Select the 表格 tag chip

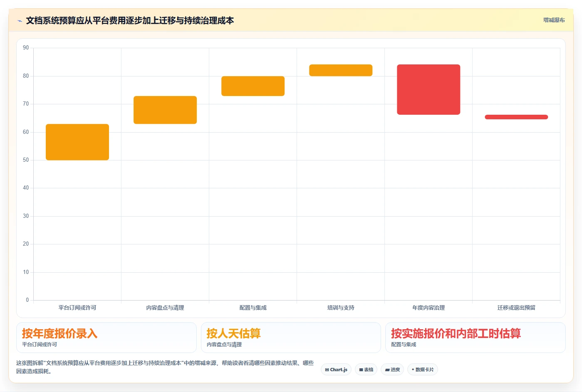click(x=366, y=370)
